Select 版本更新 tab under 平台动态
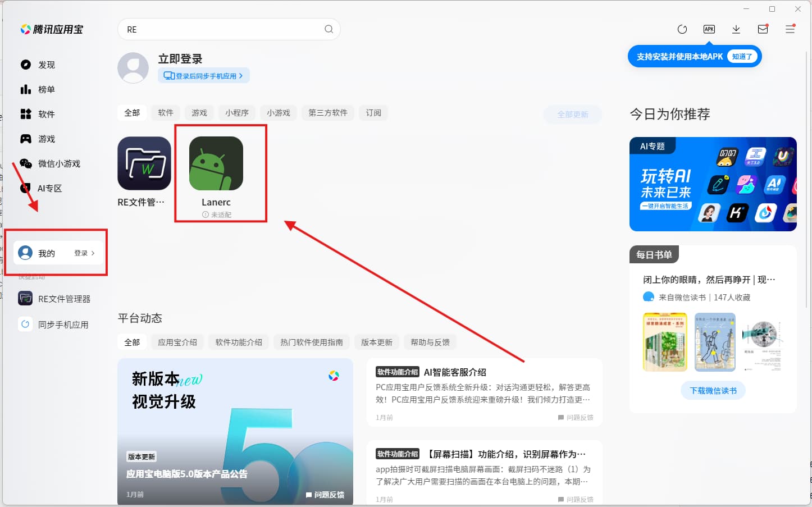Image resolution: width=812 pixels, height=507 pixels. pyautogui.click(x=377, y=342)
